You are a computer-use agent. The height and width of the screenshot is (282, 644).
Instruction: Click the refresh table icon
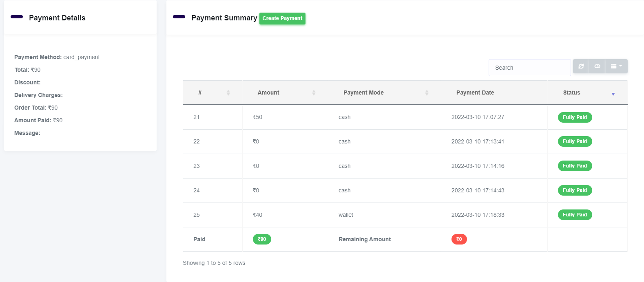tap(581, 66)
